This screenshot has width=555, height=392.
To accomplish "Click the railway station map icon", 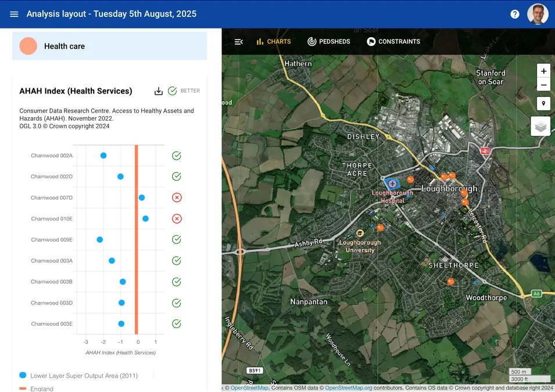I will (x=485, y=151).
